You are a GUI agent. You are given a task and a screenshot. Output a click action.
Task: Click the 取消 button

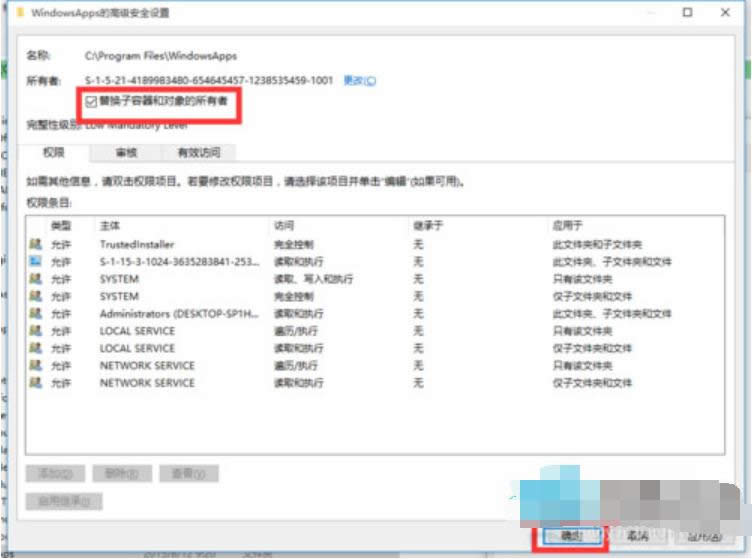click(x=638, y=536)
